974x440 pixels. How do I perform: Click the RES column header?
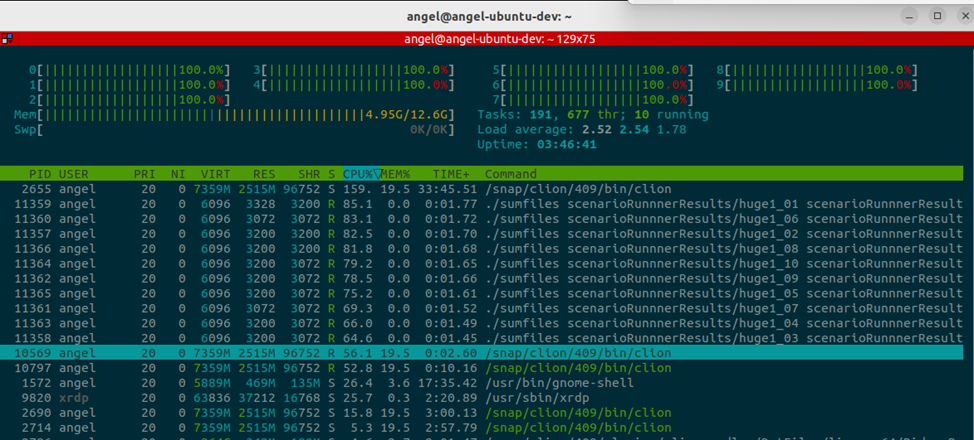tap(262, 174)
